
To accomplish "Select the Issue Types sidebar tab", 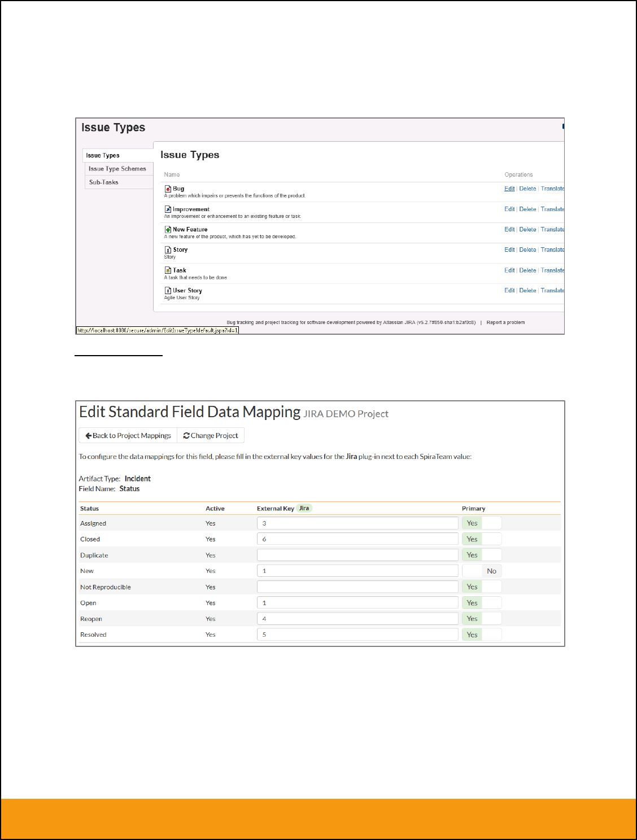I will 103,155.
